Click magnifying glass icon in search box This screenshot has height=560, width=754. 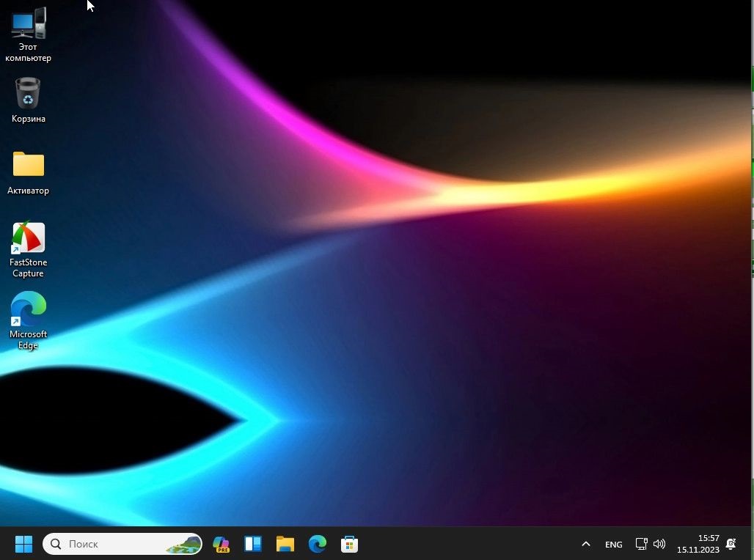click(56, 544)
